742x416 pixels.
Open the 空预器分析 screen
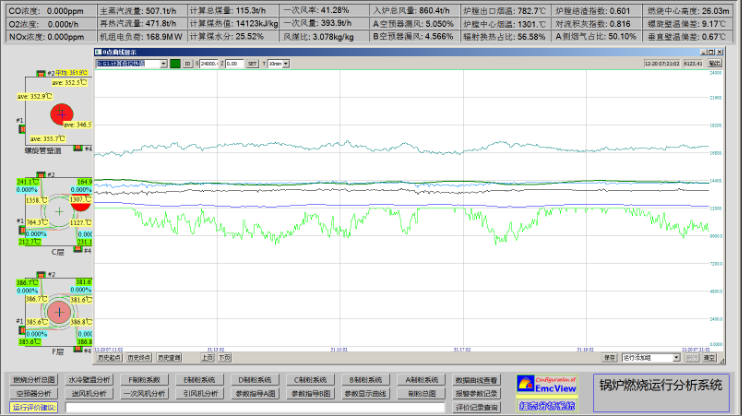pyautogui.click(x=34, y=393)
